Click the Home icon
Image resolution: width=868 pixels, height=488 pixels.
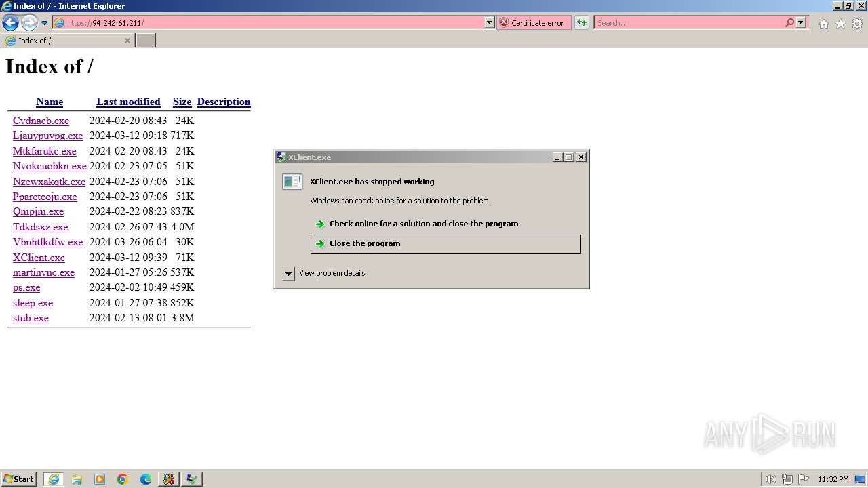point(823,24)
